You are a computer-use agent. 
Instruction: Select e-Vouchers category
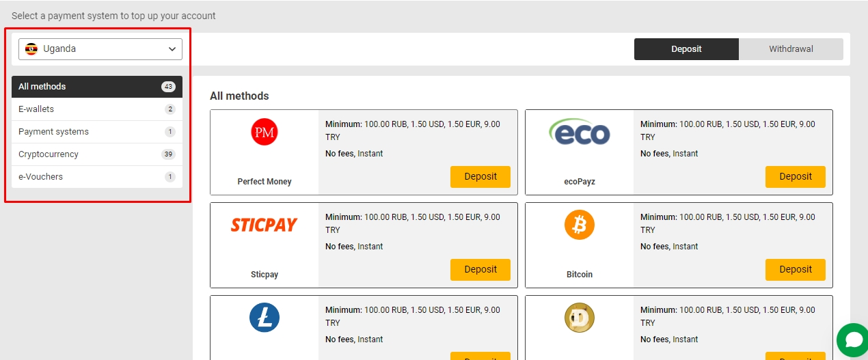coord(97,177)
